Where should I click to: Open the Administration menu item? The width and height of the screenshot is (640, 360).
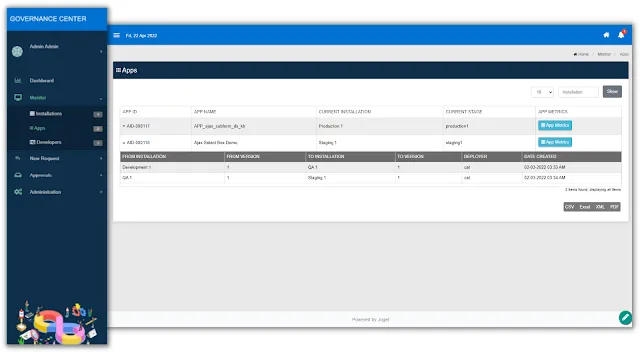click(45, 192)
